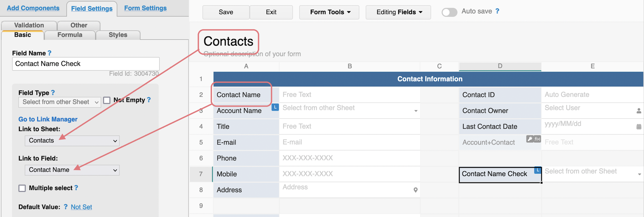Toggle the Auto save switch

tap(449, 12)
